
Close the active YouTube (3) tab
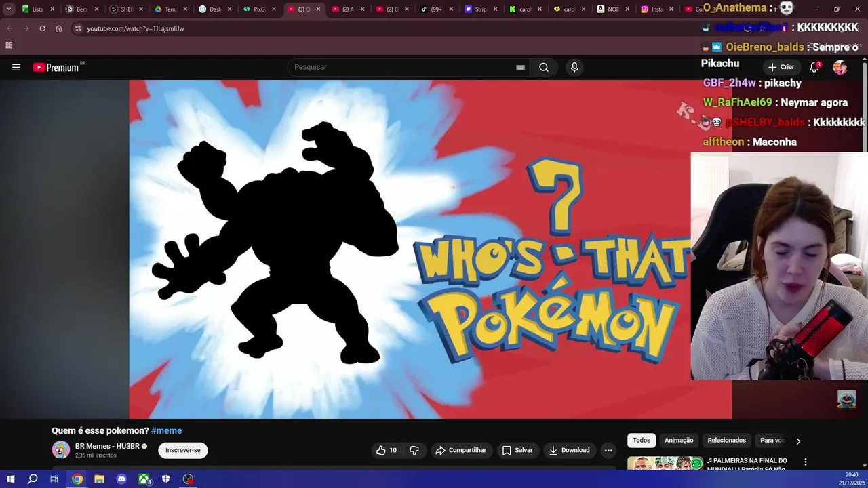click(x=318, y=9)
